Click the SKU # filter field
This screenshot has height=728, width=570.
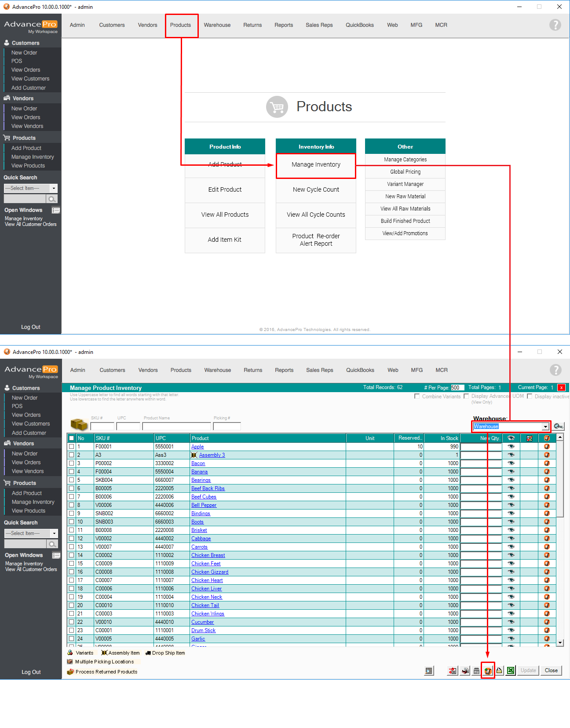pyautogui.click(x=102, y=426)
